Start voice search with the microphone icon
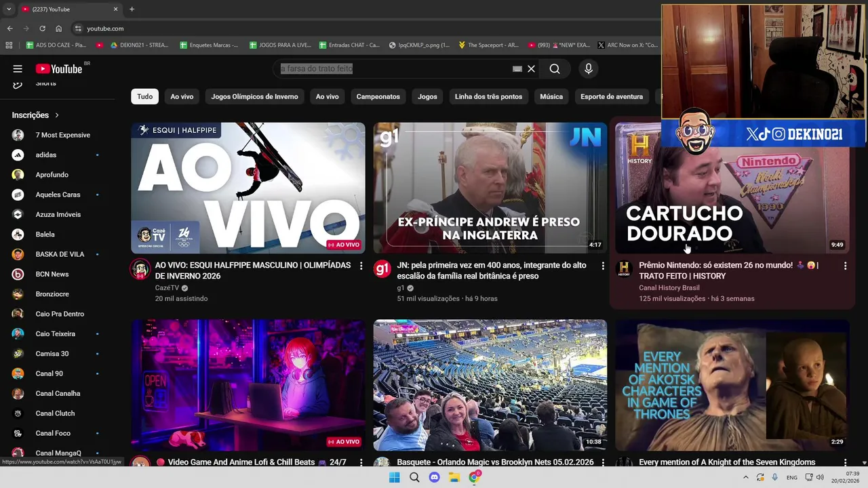Image resolution: width=868 pixels, height=488 pixels. (589, 68)
